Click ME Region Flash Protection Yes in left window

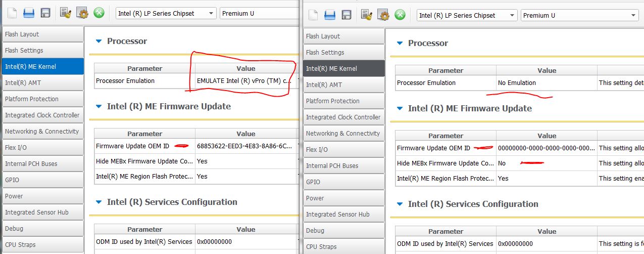coord(245,177)
